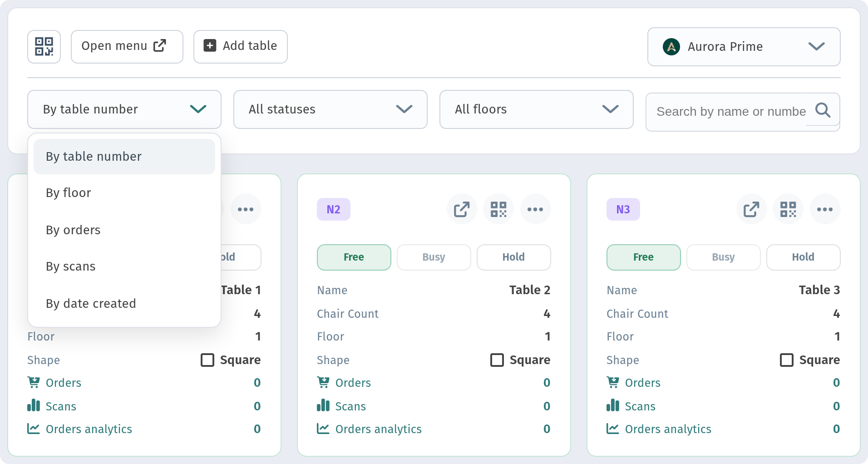This screenshot has width=868, height=464.
Task: Open Orders link for Table 3
Action: 643,383
